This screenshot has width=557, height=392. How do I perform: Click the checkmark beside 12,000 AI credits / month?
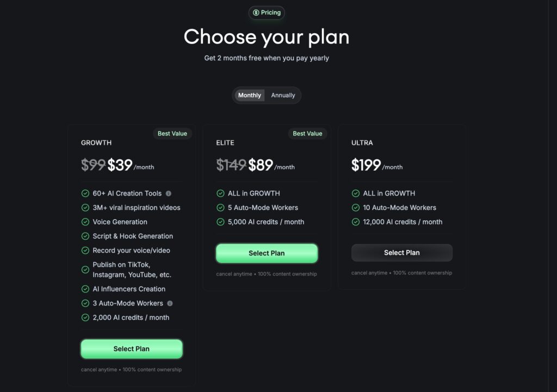tap(356, 222)
